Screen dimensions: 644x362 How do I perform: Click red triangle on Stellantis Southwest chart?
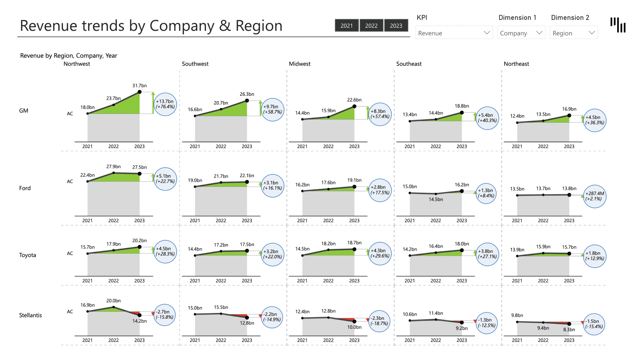click(261, 316)
